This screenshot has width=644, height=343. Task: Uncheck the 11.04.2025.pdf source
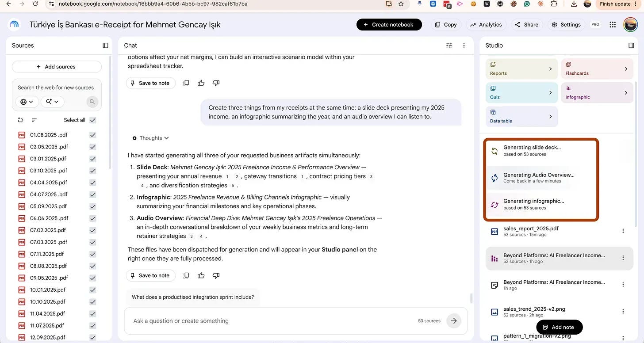92,314
